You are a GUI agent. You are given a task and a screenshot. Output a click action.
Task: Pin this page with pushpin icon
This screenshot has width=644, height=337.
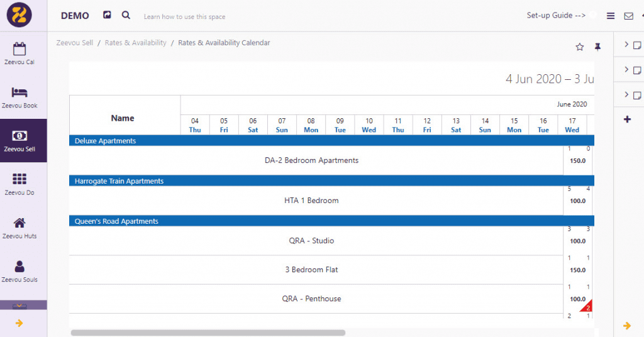(597, 47)
